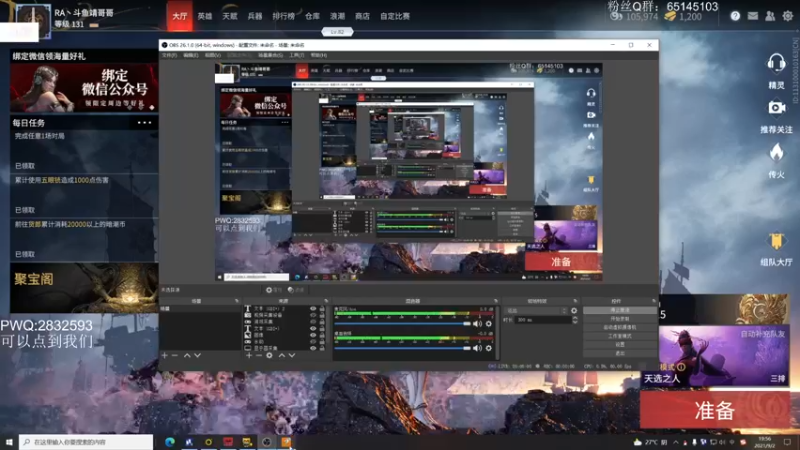Open the OBS 工具(T) menu

click(297, 55)
